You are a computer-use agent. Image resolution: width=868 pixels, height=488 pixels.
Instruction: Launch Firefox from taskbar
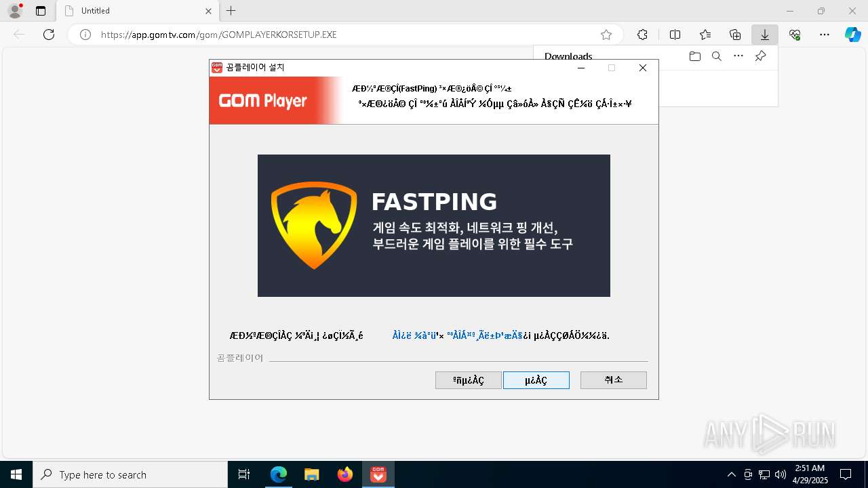(345, 474)
